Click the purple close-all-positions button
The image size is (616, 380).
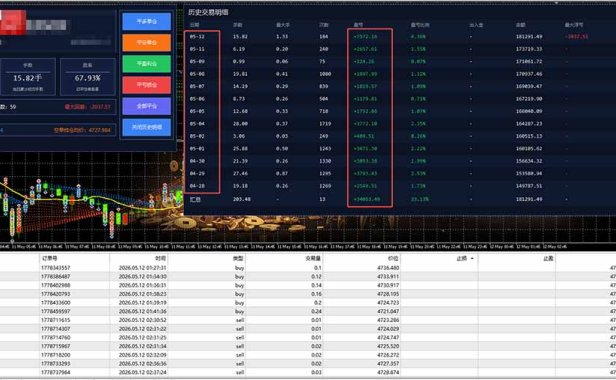pos(147,106)
